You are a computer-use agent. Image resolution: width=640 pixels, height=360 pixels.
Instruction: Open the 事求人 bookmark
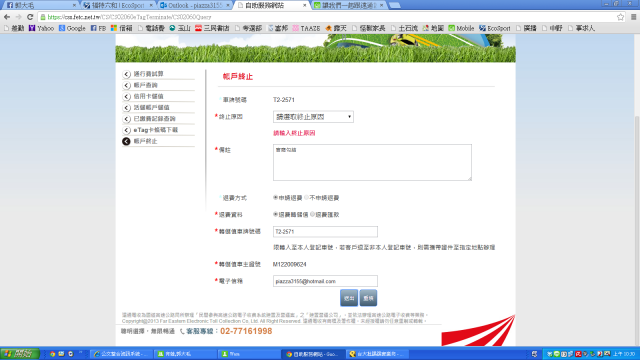click(582, 28)
